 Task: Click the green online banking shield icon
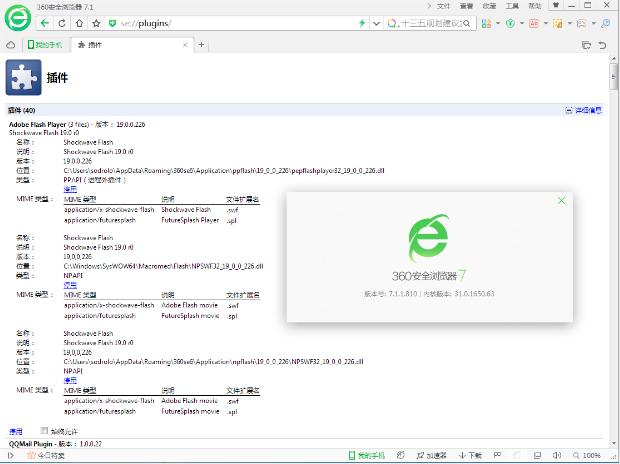[x=510, y=24]
